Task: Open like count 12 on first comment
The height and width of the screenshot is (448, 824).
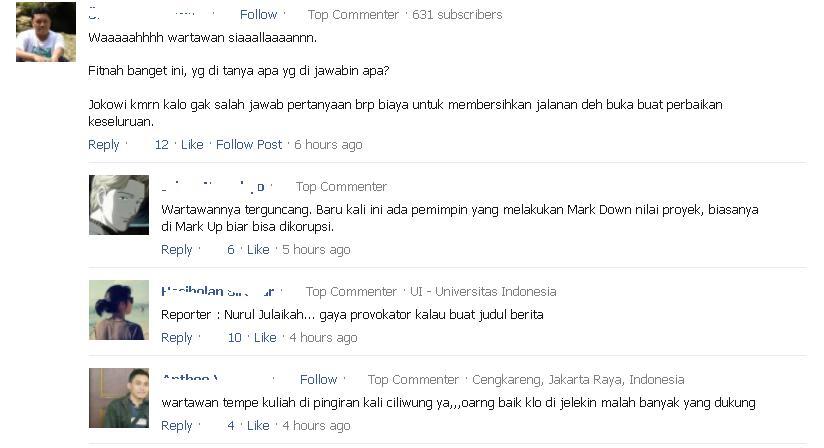Action: [161, 144]
